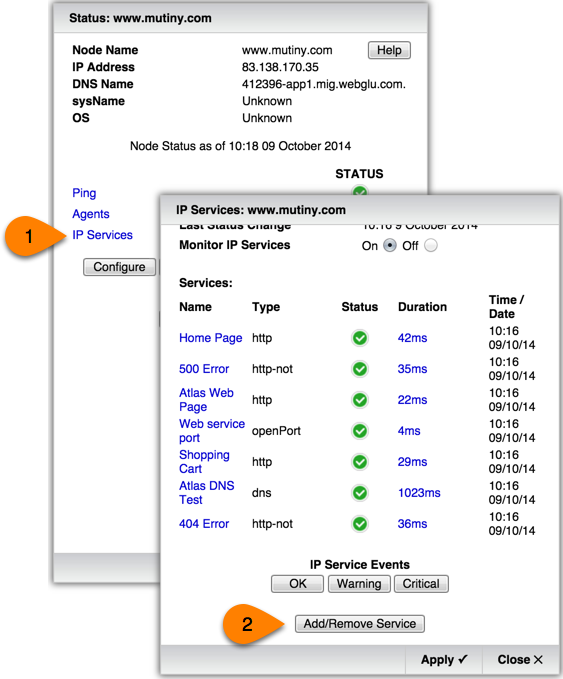
Task: Click the Node Name value www.mutiny.com
Action: [287, 50]
